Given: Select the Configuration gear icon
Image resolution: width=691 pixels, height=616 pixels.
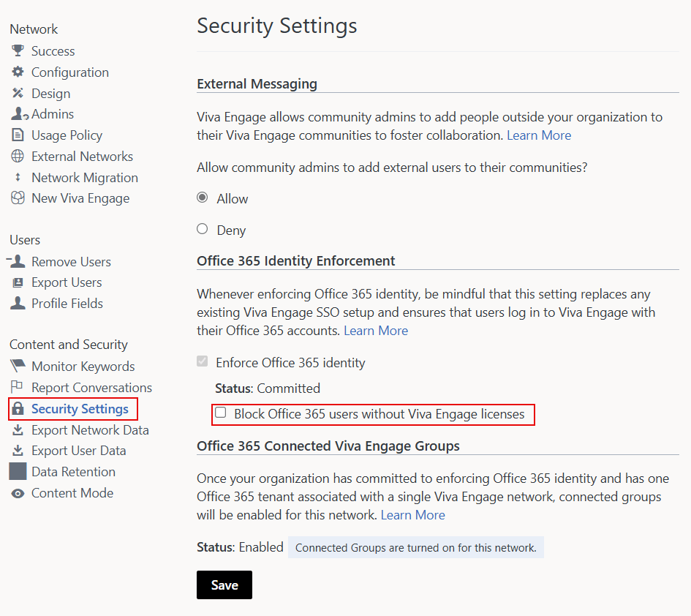Looking at the screenshot, I should pyautogui.click(x=19, y=72).
